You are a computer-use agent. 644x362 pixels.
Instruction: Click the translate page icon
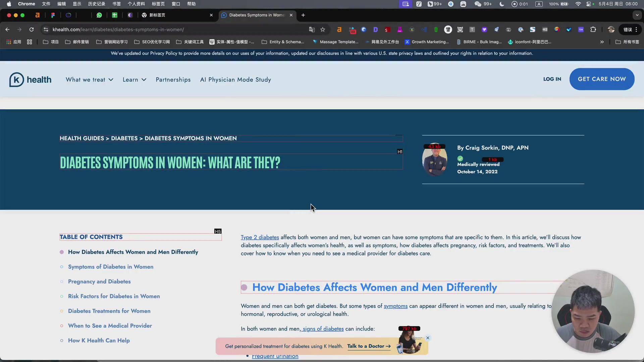click(312, 29)
